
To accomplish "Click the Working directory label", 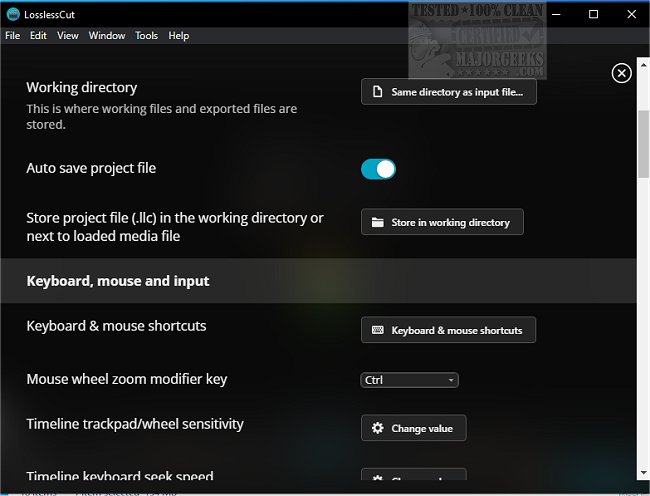I will [82, 87].
